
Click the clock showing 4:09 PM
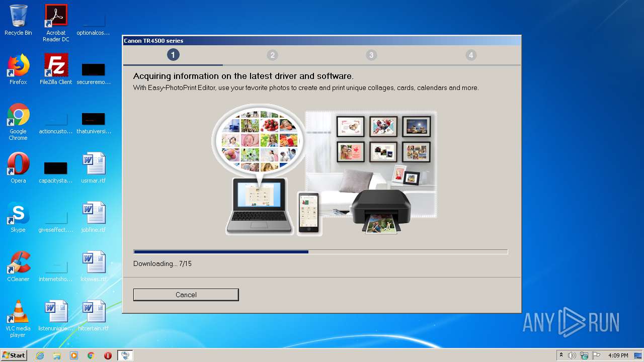pyautogui.click(x=618, y=355)
